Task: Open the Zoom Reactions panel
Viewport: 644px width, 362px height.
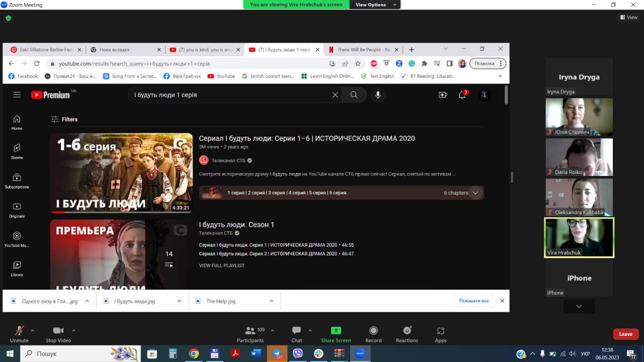Action: coord(407,330)
